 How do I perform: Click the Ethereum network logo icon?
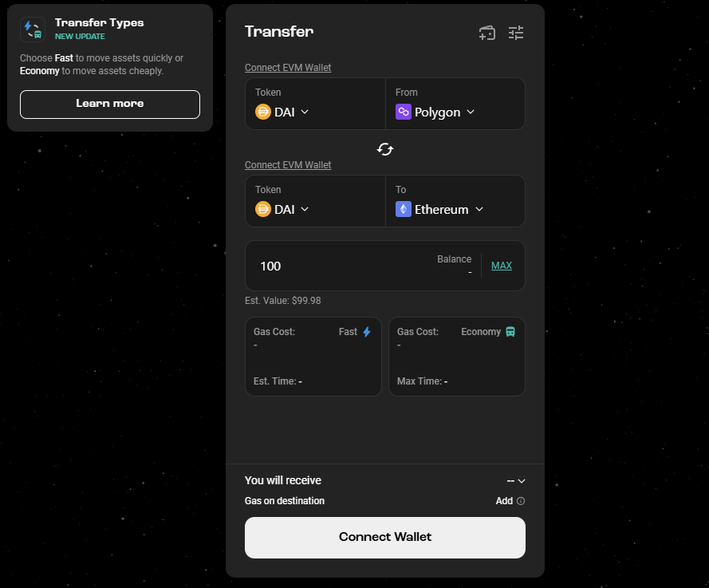coord(404,209)
